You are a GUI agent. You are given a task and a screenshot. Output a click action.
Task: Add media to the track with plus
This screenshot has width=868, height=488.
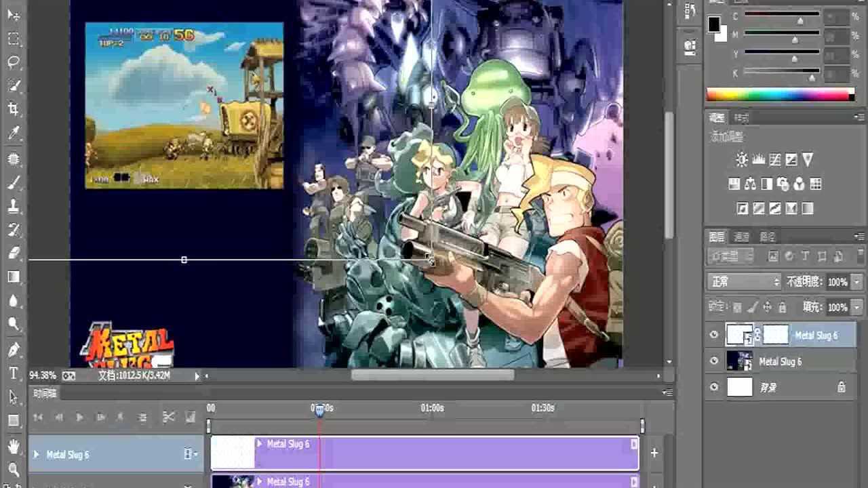654,453
